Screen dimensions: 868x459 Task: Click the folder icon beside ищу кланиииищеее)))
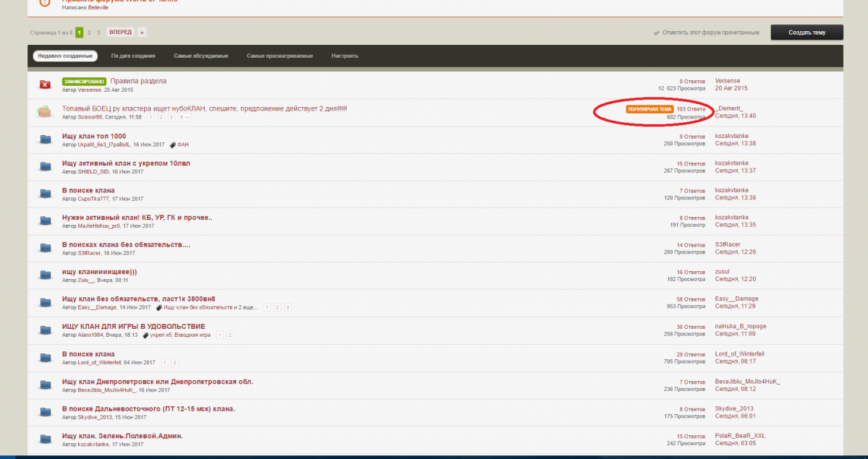[x=45, y=275]
